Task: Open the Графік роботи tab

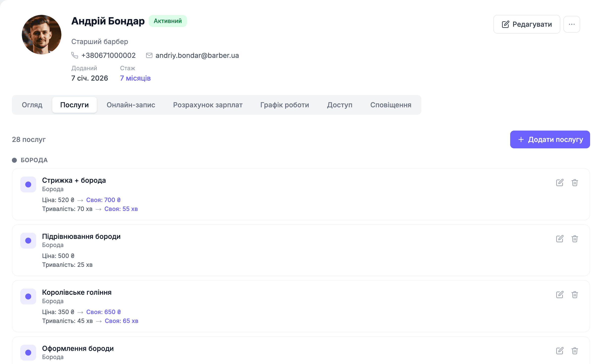Action: (285, 105)
